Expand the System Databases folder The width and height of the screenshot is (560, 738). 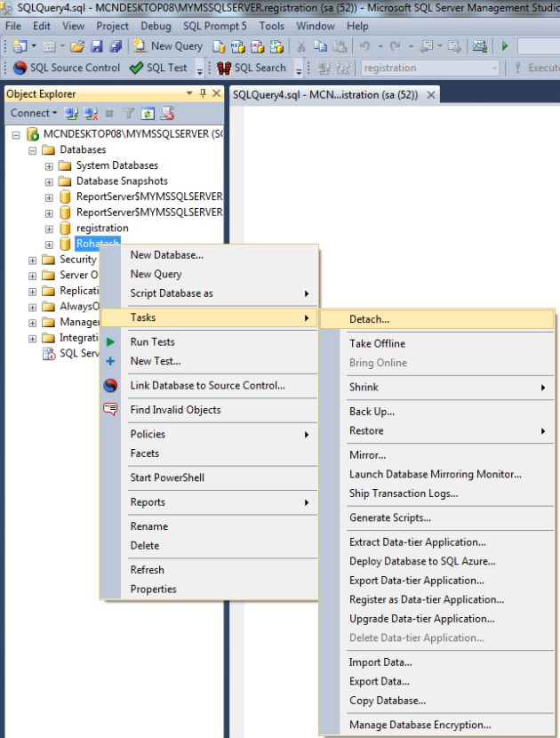pos(49,166)
